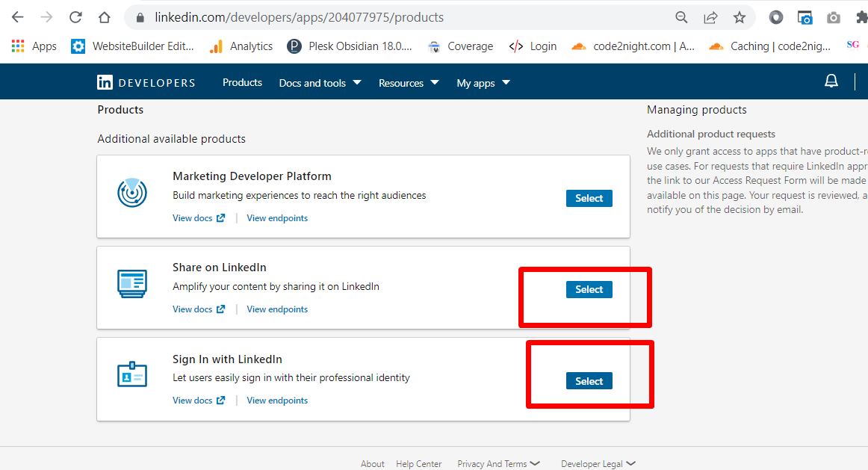
Task: Open the WebsiteBuilder Edit bookmark
Action: [132, 46]
